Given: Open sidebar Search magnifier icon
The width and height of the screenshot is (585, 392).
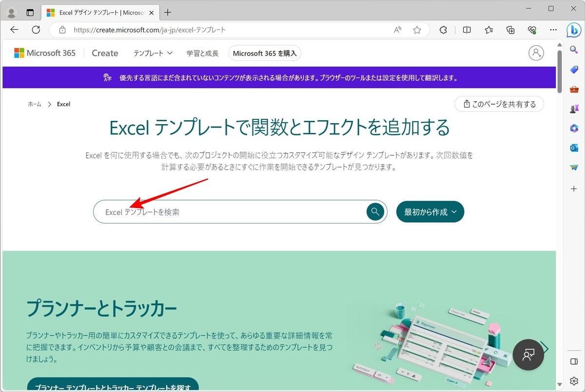Looking at the screenshot, I should [x=574, y=50].
